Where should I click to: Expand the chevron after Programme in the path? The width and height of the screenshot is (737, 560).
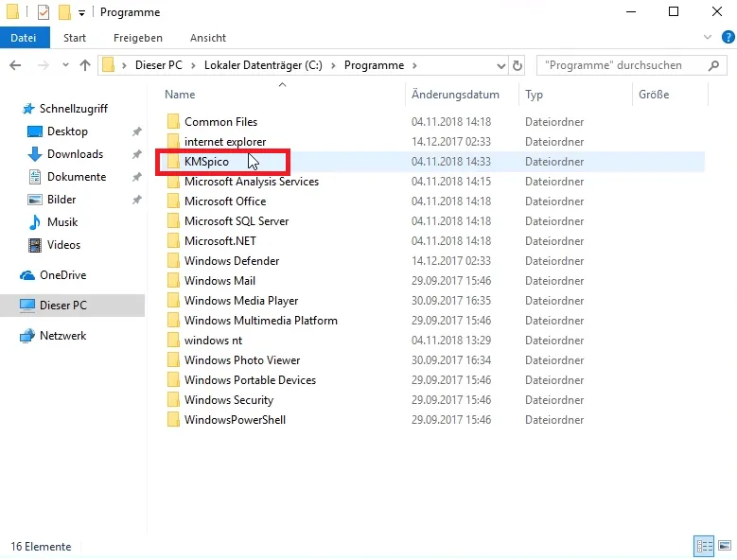coord(414,65)
